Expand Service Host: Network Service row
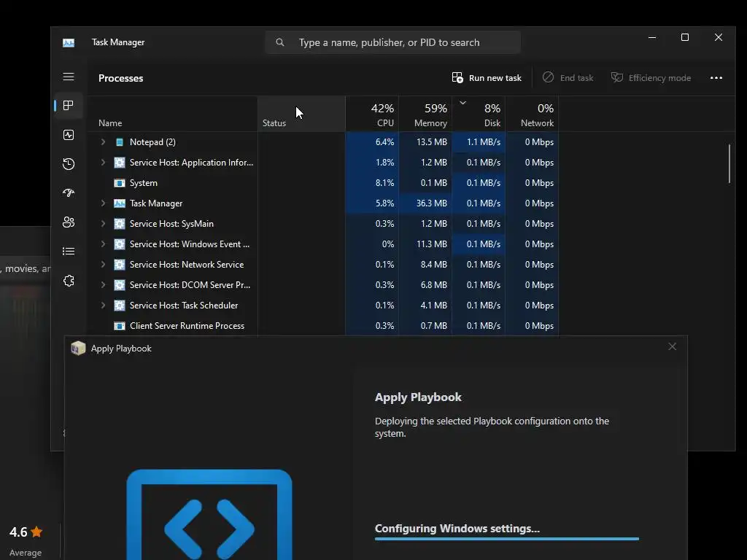The height and width of the screenshot is (560, 747). [x=103, y=264]
